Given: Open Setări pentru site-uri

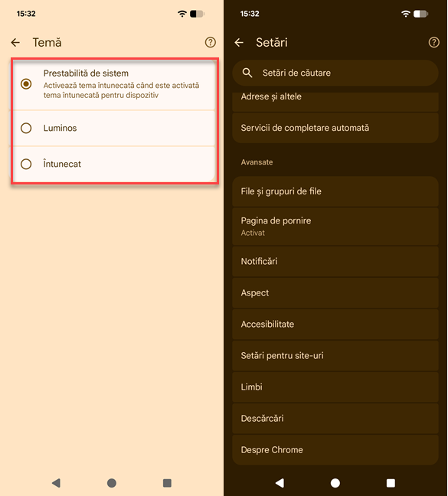Looking at the screenshot, I should point(335,356).
